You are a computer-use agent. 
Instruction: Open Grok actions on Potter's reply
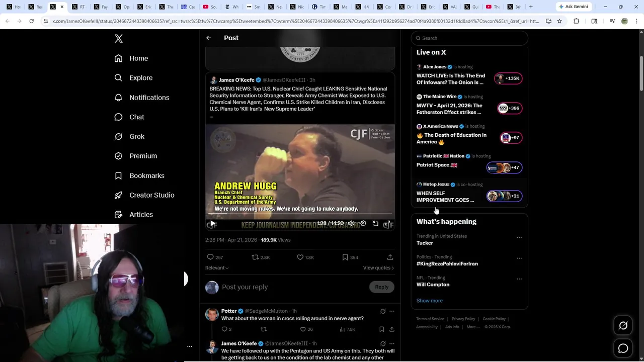pos(383,311)
